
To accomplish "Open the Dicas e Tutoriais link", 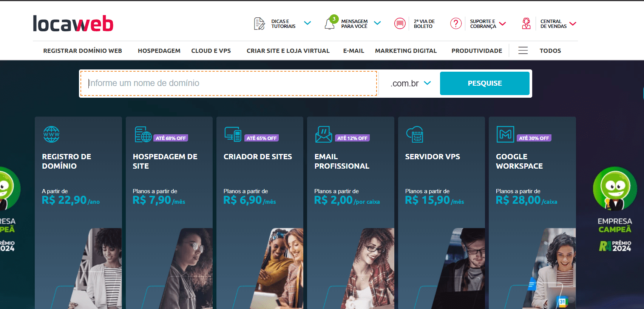I will pyautogui.click(x=283, y=24).
